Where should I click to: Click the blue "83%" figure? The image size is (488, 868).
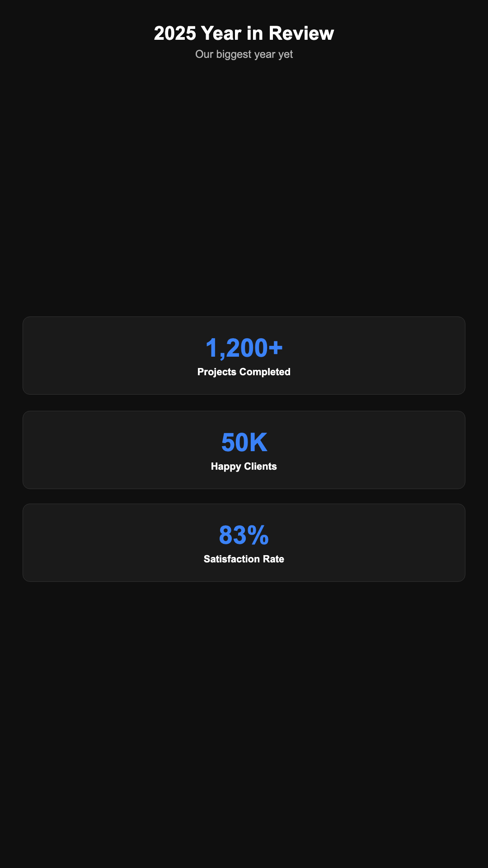pos(244,535)
